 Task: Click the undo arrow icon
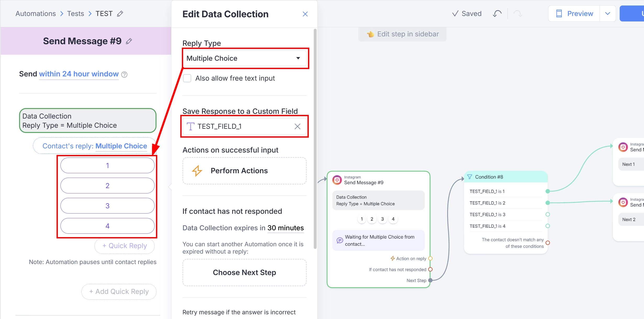[497, 14]
